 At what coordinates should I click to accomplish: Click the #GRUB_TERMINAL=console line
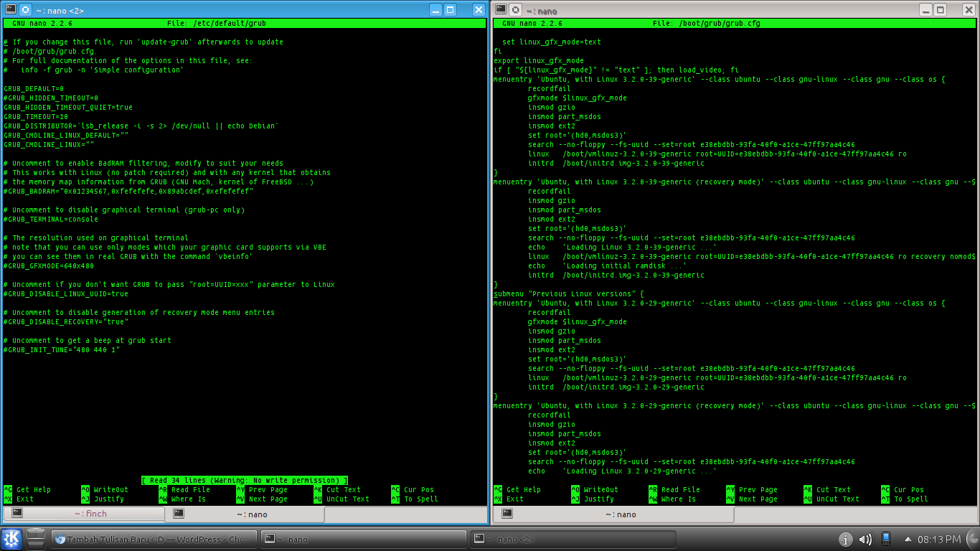click(51, 219)
